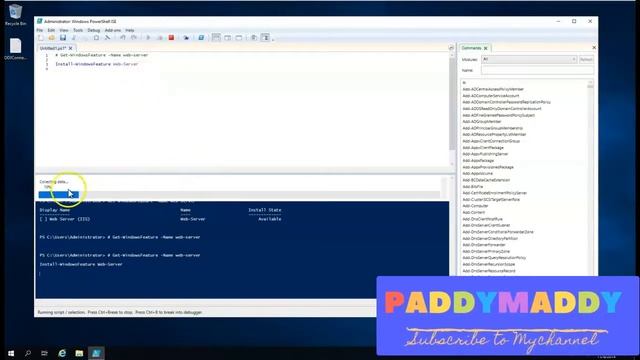Image resolution: width=640 pixels, height=360 pixels.
Task: Click the Undo arrow icon
Action: pos(123,38)
